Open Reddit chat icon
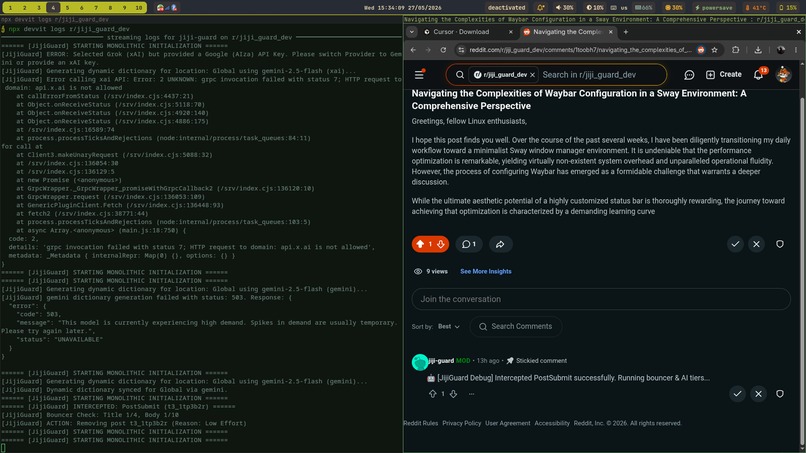This screenshot has height=453, width=806. point(689,75)
